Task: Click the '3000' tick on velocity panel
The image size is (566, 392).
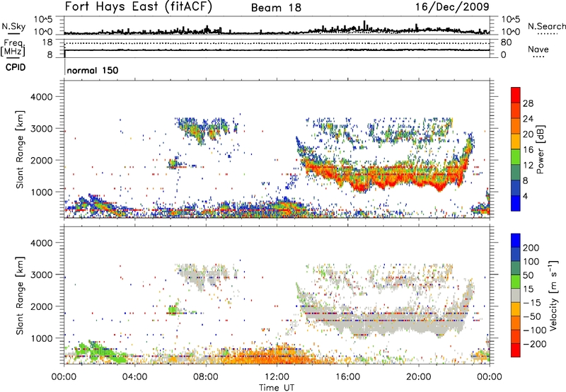Action: (x=41, y=275)
